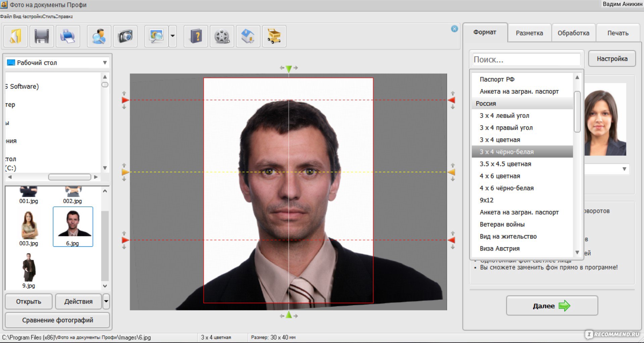The image size is (644, 343).
Task: Click the shopping cart icon
Action: tap(274, 36)
